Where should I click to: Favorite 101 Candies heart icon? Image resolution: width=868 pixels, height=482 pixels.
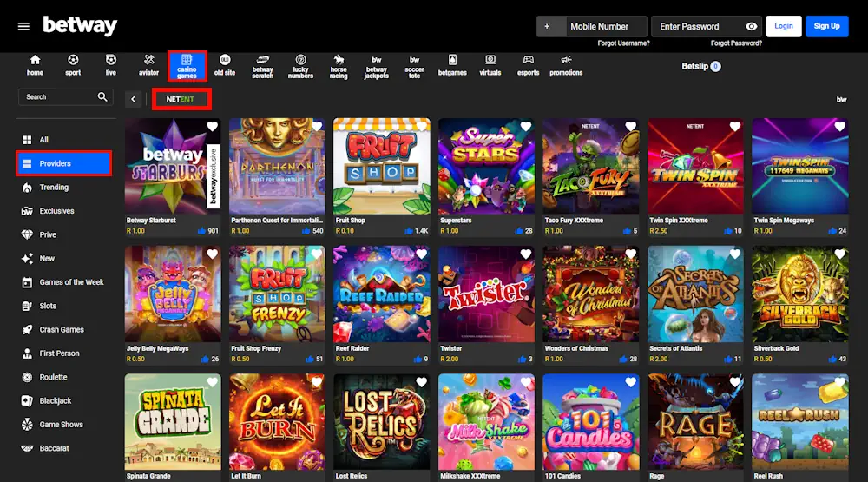tap(630, 382)
